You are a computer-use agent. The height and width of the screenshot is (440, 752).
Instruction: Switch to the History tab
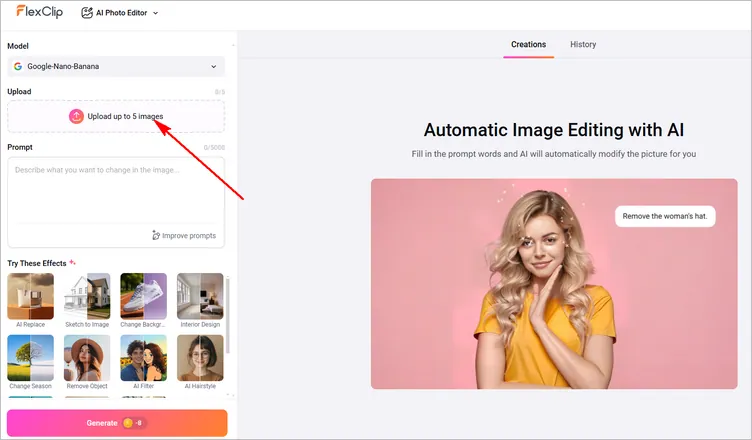pyautogui.click(x=583, y=45)
